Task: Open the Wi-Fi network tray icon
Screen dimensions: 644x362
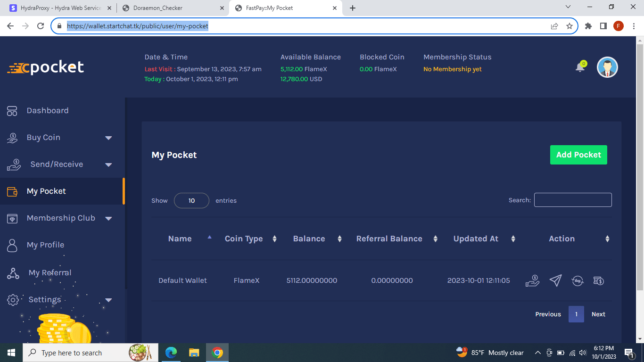Action: click(572, 353)
